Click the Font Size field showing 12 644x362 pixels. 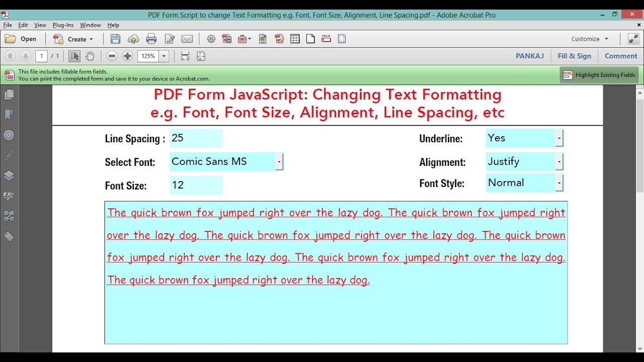point(196,185)
